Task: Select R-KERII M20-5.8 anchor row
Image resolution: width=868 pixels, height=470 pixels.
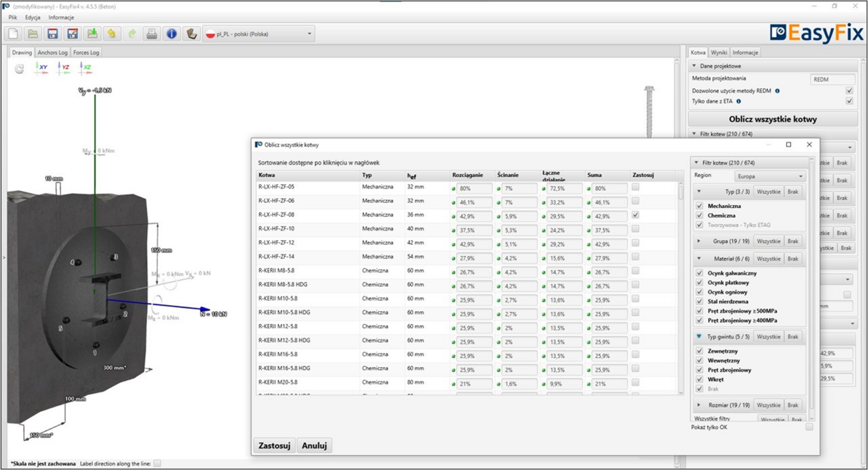Action: (467, 382)
